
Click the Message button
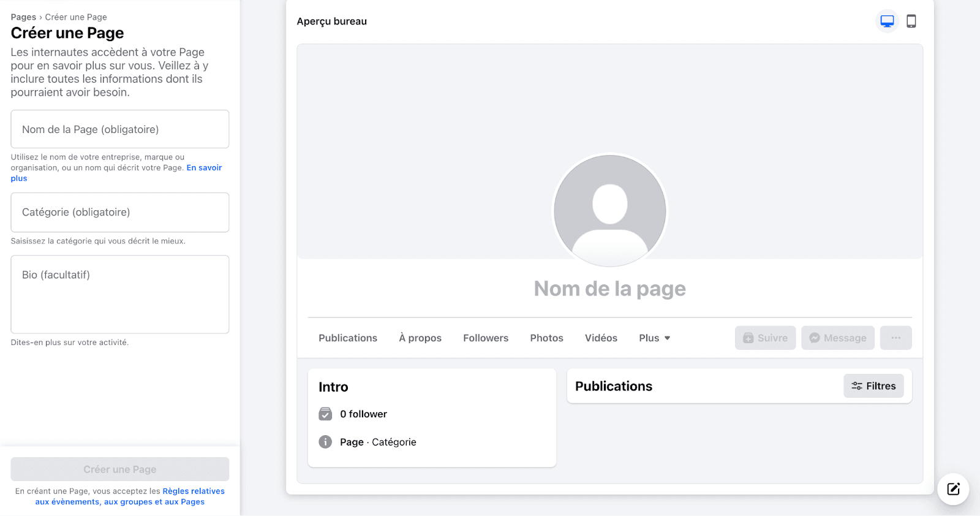(838, 338)
